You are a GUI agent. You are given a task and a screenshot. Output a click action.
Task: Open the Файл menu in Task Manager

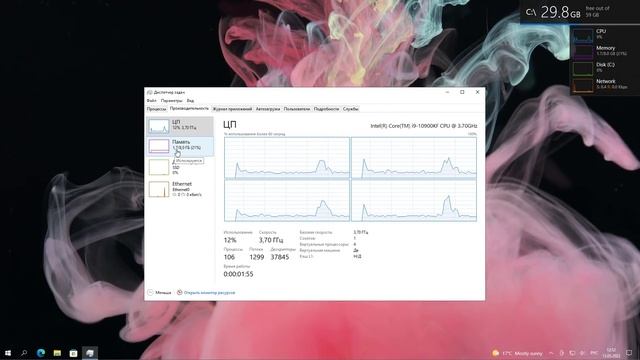151,100
